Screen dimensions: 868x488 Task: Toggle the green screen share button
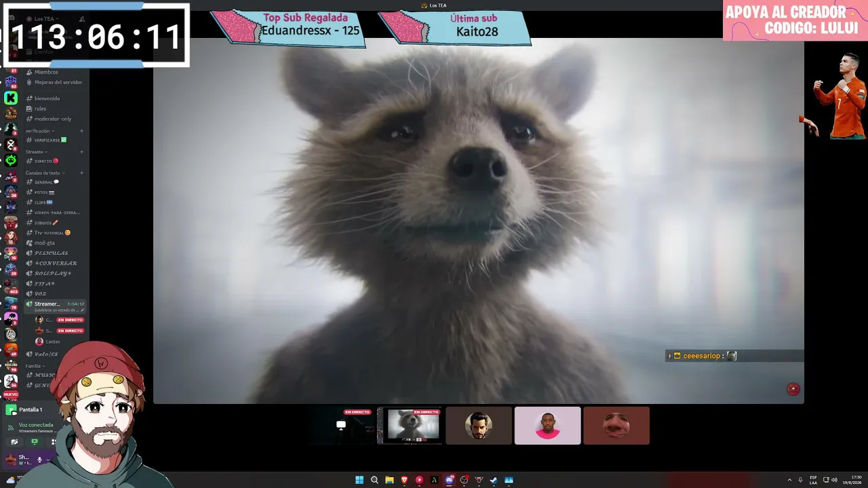(35, 442)
